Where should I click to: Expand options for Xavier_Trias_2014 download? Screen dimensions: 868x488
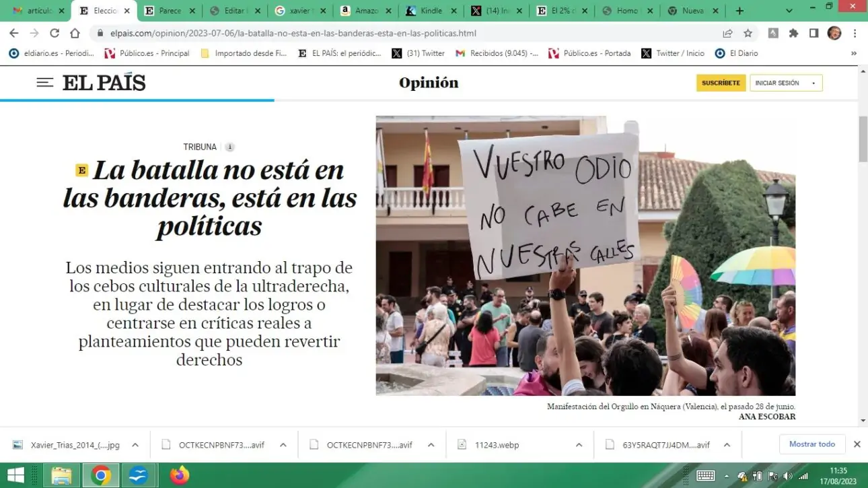135,445
